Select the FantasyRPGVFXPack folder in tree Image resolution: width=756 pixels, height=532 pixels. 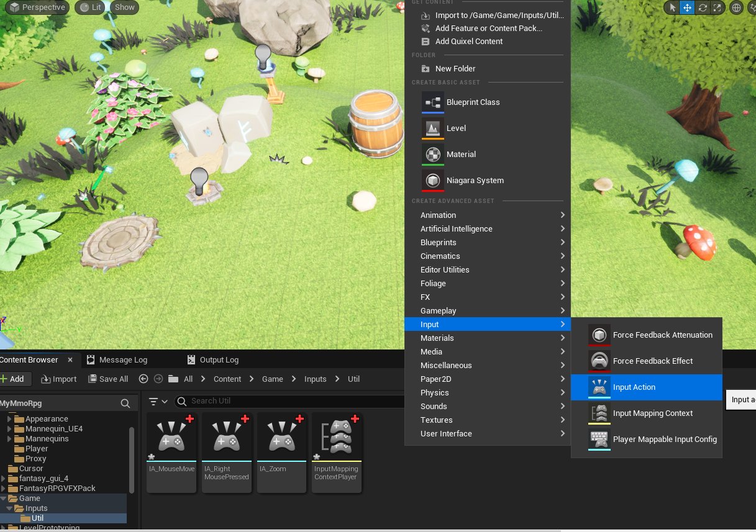click(57, 488)
